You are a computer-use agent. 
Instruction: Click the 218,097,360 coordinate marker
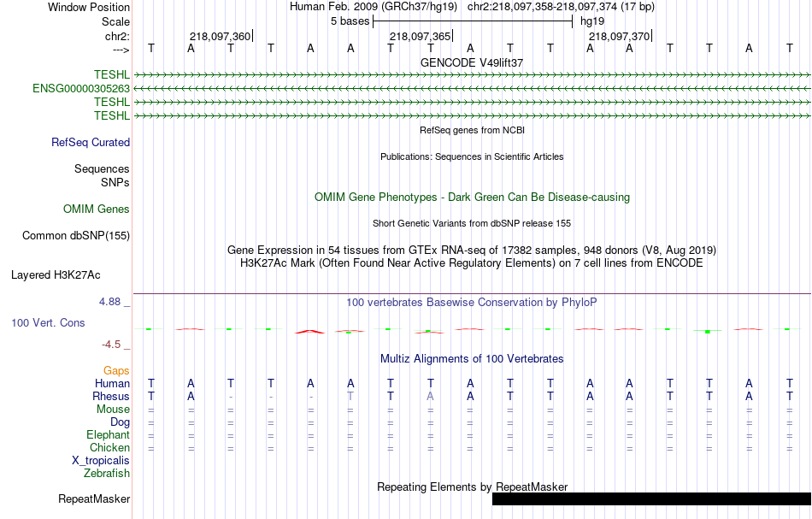pyautogui.click(x=220, y=36)
